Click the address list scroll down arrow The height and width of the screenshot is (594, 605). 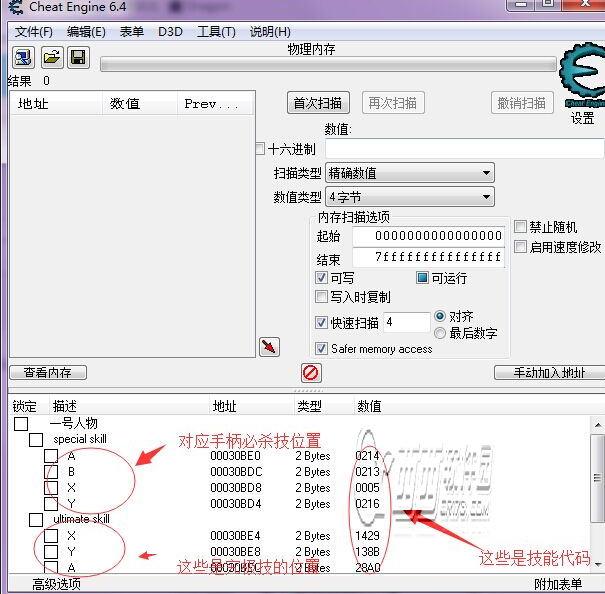[x=597, y=565]
